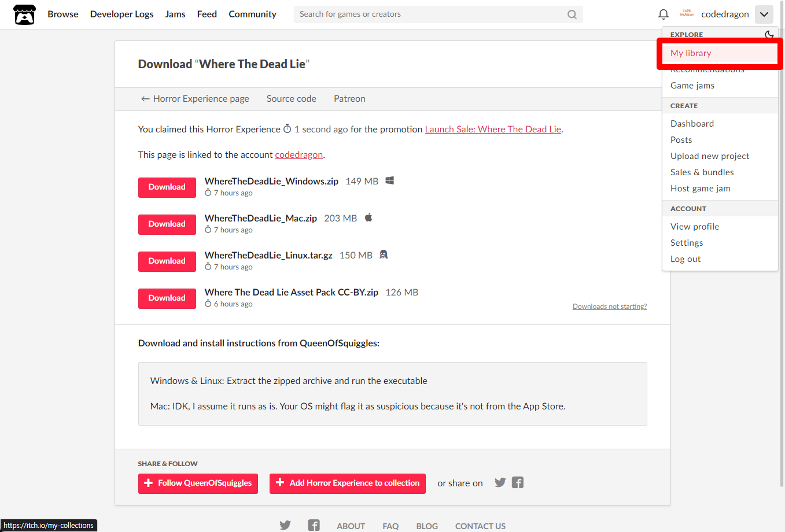Download WhereTheDeadLie_Linux.tar.gz

coord(167,261)
